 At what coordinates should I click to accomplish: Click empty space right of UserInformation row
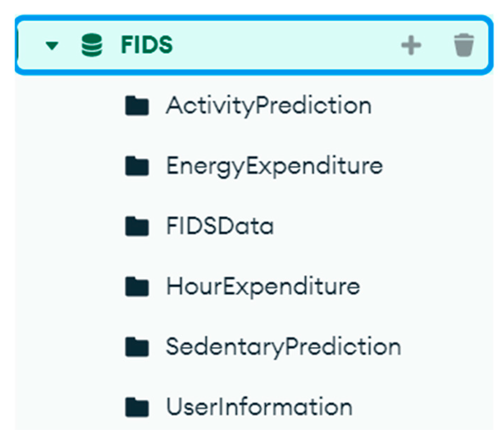pos(422,407)
